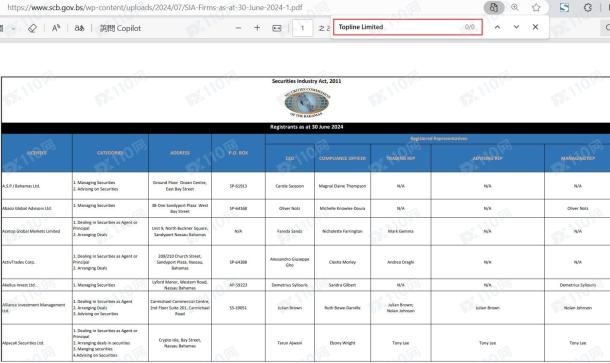Open the blue S browser extension icon

pyautogui.click(x=564, y=7)
